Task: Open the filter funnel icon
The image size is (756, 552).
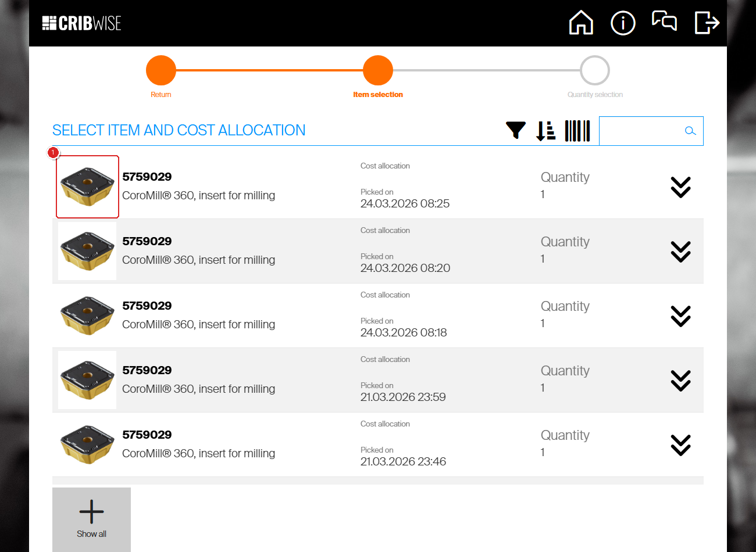Action: (x=515, y=130)
